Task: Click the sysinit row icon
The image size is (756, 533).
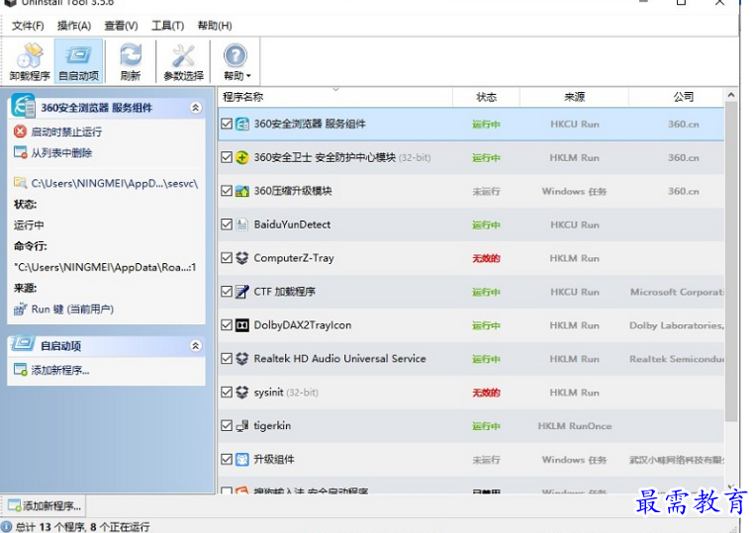Action: click(242, 392)
